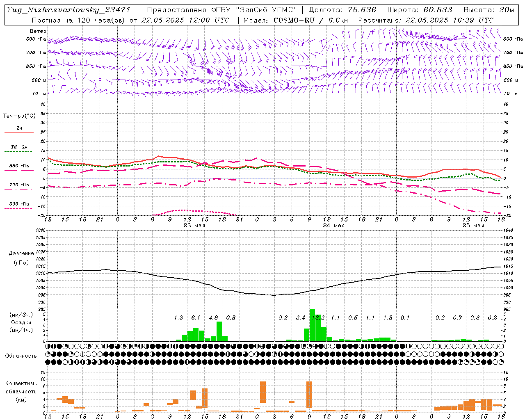525x420 pixels.
Task: Click the 24 мая date label
Action: point(334,226)
